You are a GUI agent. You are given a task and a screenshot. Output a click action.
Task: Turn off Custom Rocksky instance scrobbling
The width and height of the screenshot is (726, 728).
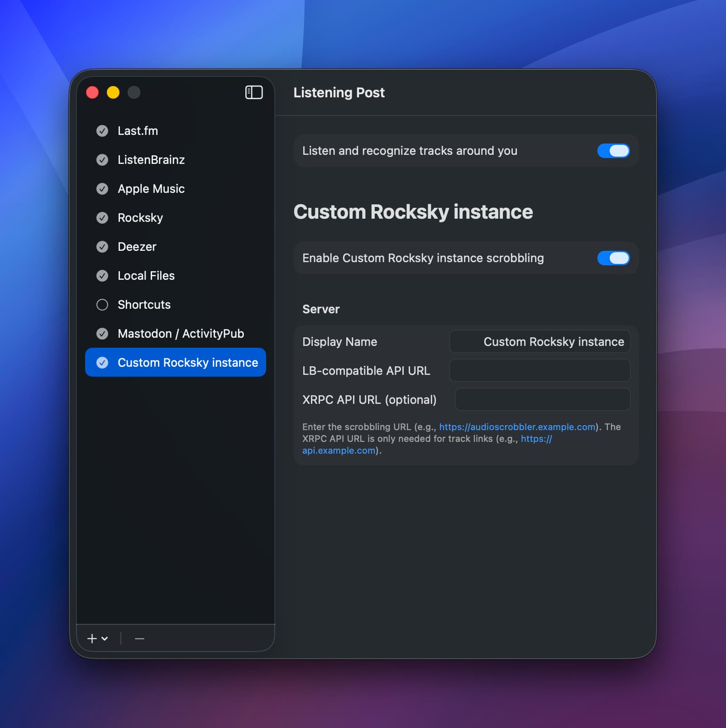(x=613, y=258)
